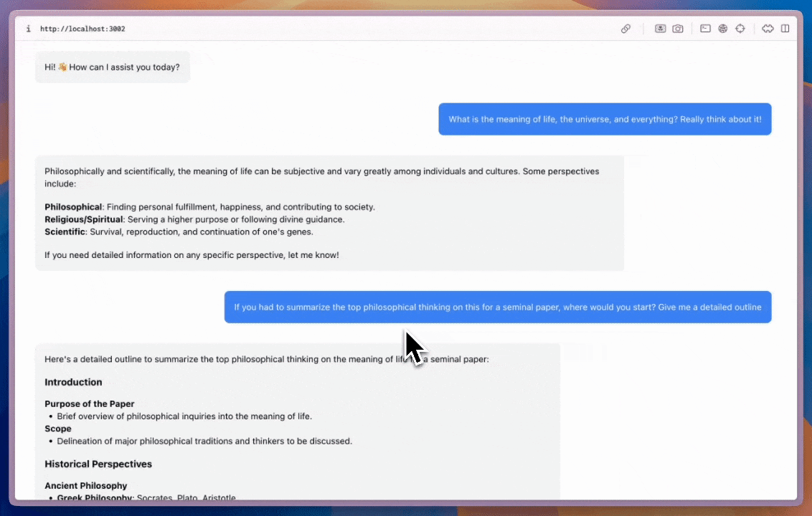Click the bold "Philosophical" label

click(x=73, y=207)
